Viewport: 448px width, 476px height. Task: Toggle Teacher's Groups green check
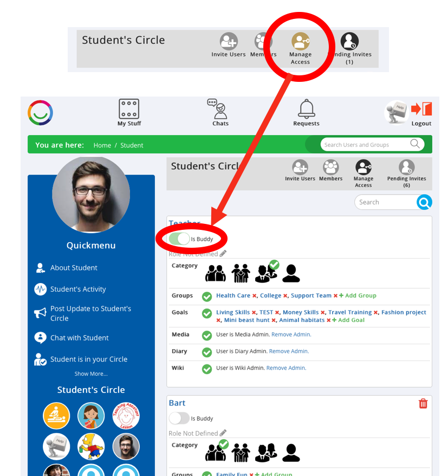pos(207,297)
